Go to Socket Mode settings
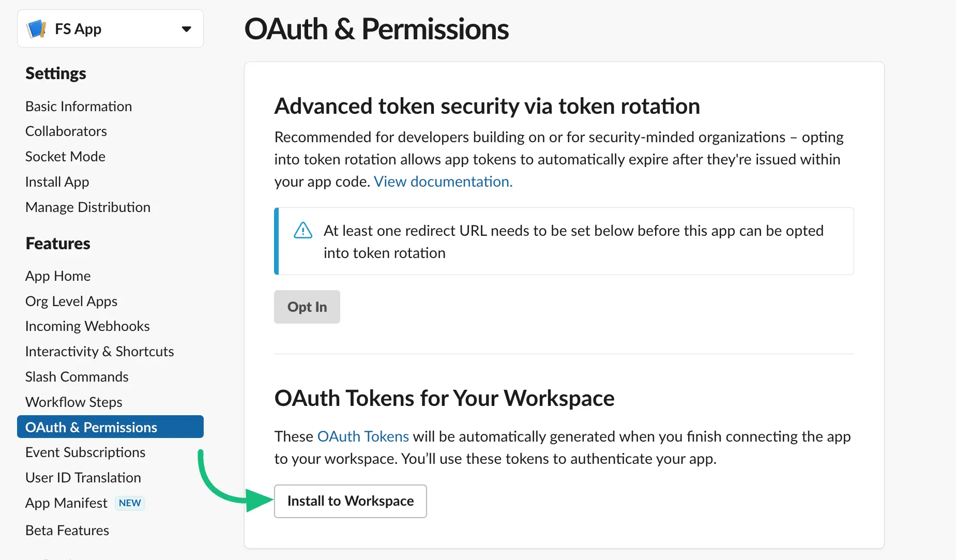This screenshot has height=560, width=956. (65, 156)
